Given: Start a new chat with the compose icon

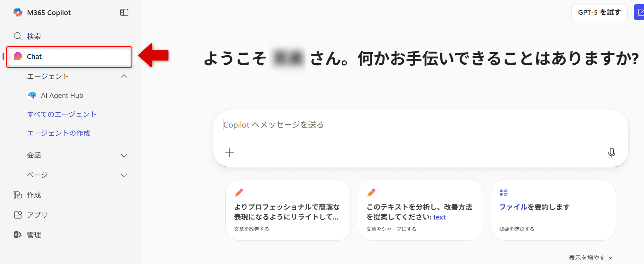Looking at the screenshot, I should (x=640, y=12).
